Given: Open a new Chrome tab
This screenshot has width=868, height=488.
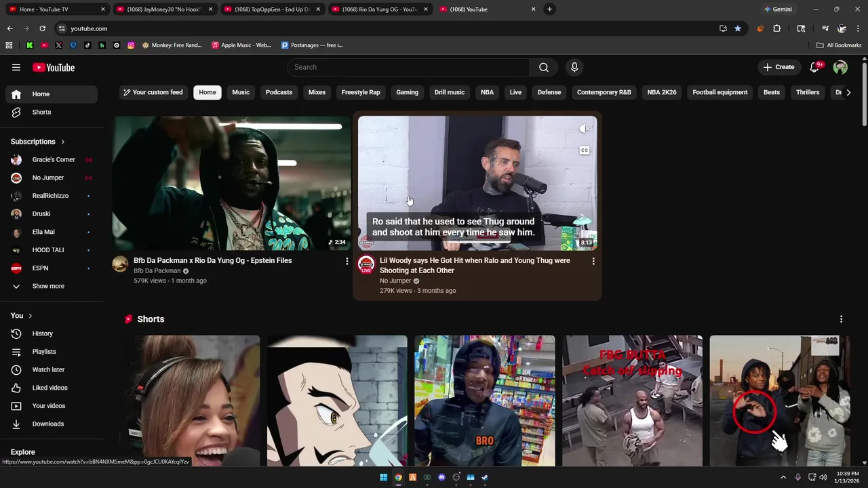Looking at the screenshot, I should coord(549,9).
